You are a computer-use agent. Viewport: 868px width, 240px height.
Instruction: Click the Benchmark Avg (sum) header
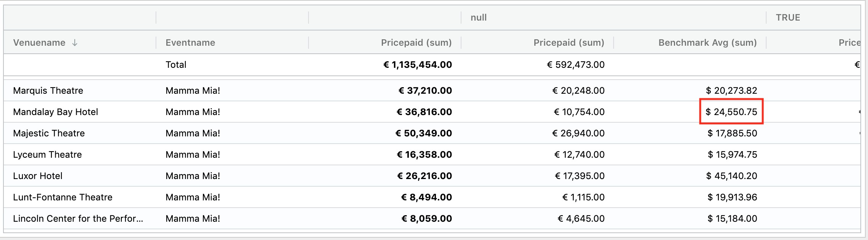click(707, 43)
